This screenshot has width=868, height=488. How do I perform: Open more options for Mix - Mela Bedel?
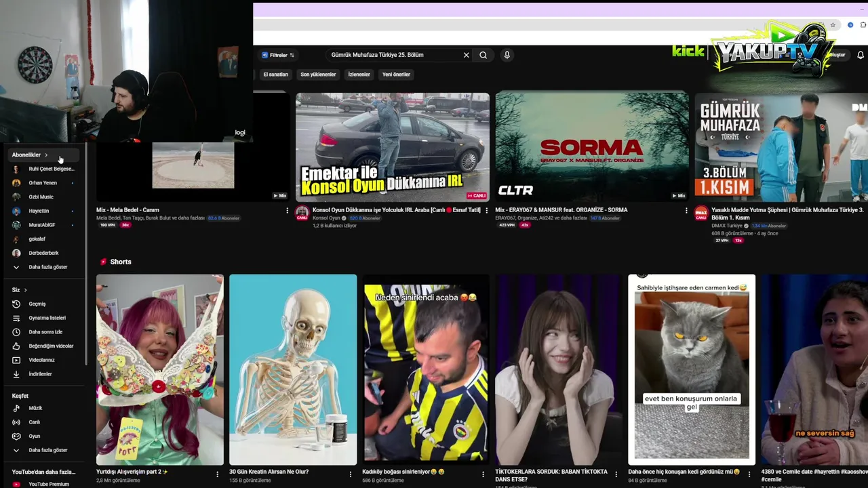tap(287, 211)
